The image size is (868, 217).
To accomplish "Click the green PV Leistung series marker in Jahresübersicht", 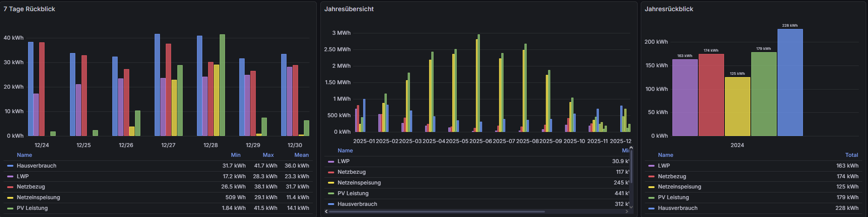I will (x=331, y=193).
